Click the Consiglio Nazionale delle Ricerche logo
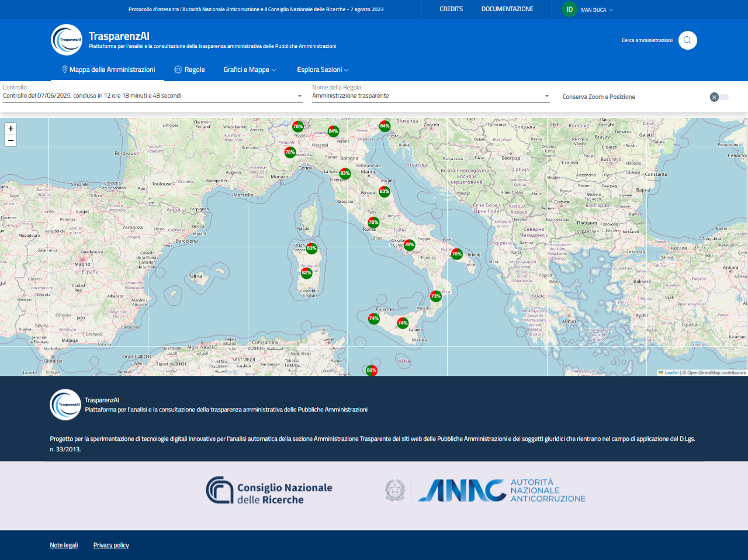 269,490
